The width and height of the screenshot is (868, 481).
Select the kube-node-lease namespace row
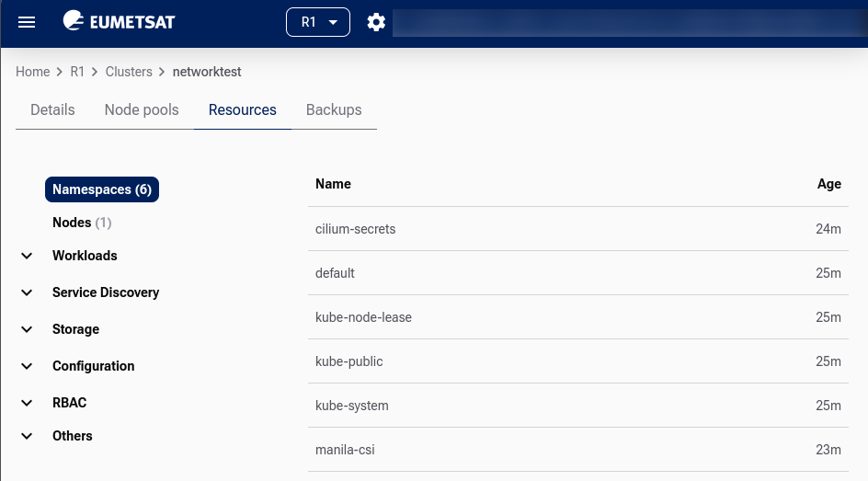[x=578, y=317]
